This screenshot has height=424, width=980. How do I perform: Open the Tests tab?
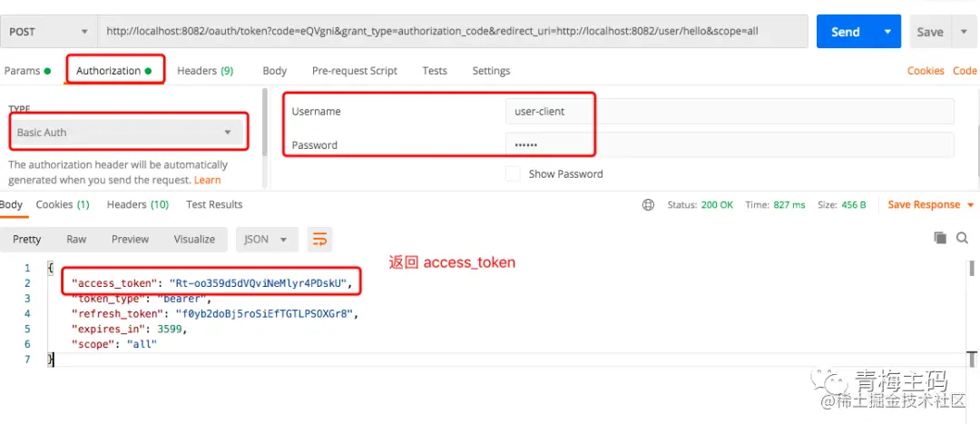[x=435, y=71]
